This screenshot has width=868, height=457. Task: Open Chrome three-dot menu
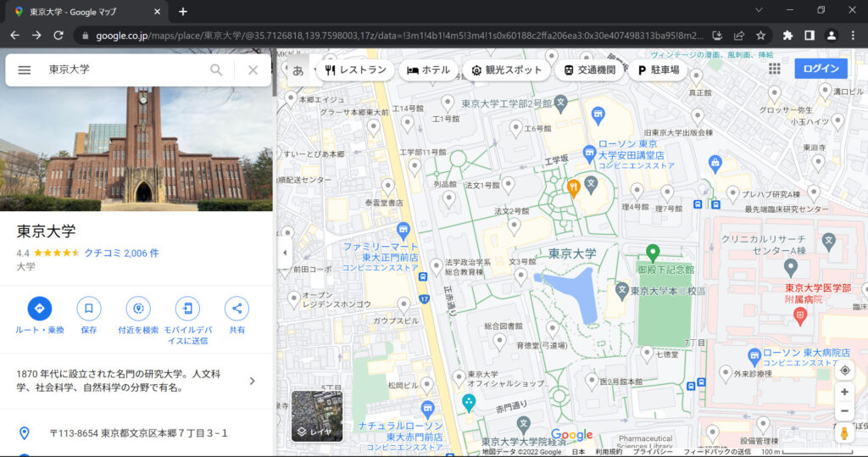853,36
